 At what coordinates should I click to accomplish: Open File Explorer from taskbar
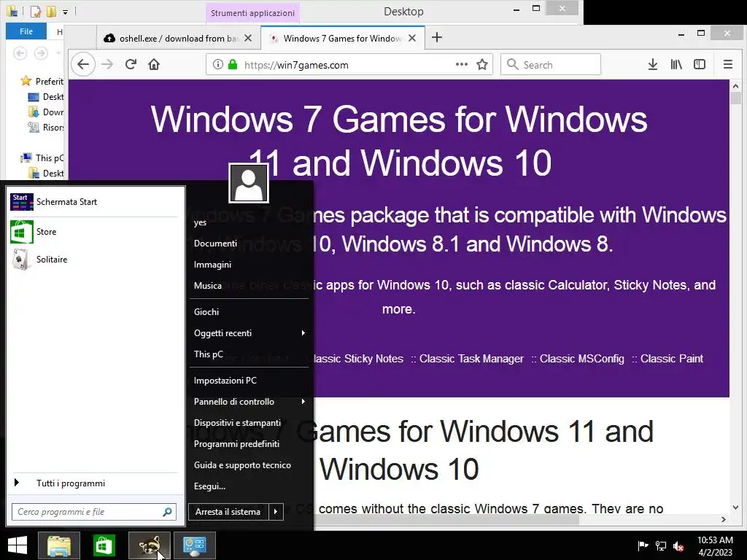pos(59,545)
